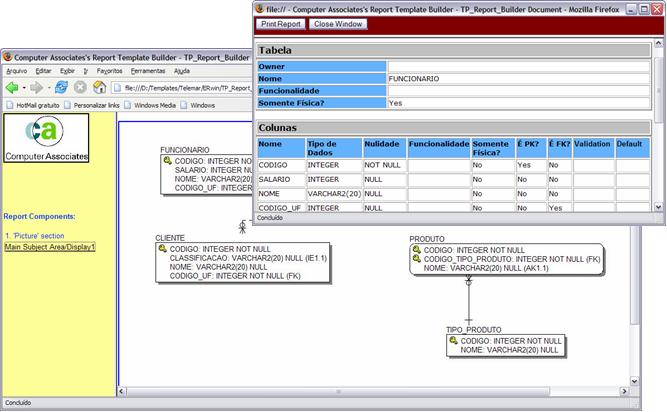Click the address bar URL field

pyautogui.click(x=187, y=87)
